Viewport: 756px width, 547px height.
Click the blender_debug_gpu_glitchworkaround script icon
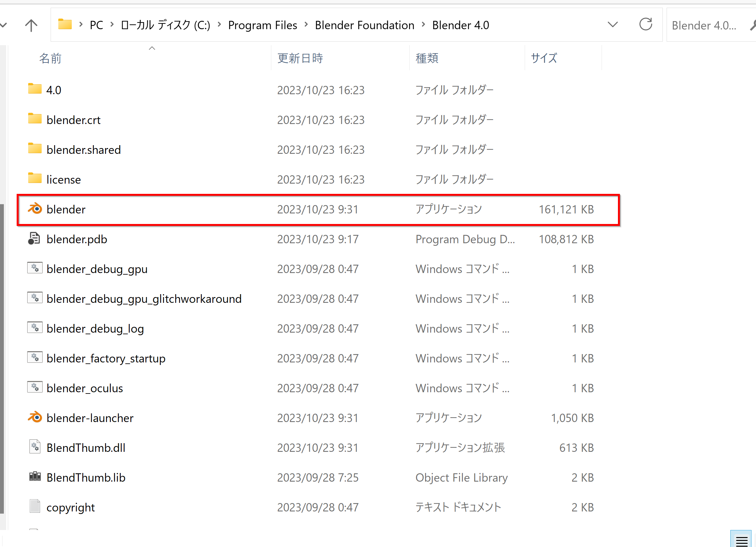click(x=35, y=297)
